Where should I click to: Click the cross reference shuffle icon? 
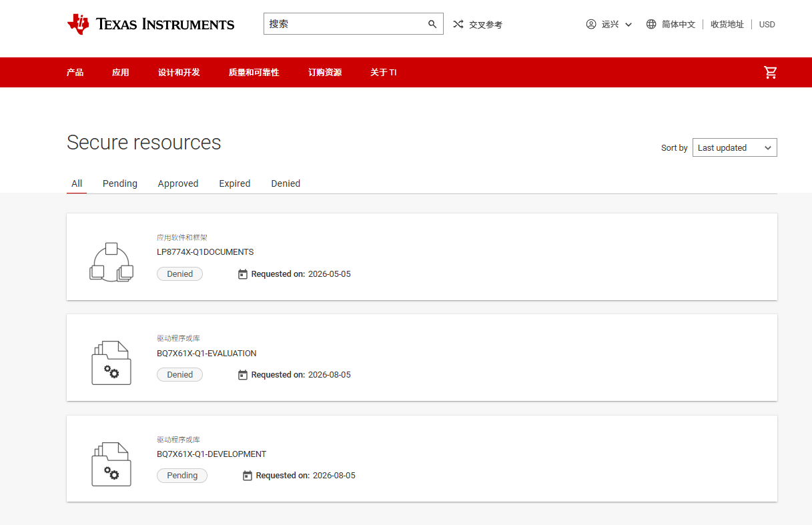coord(458,24)
